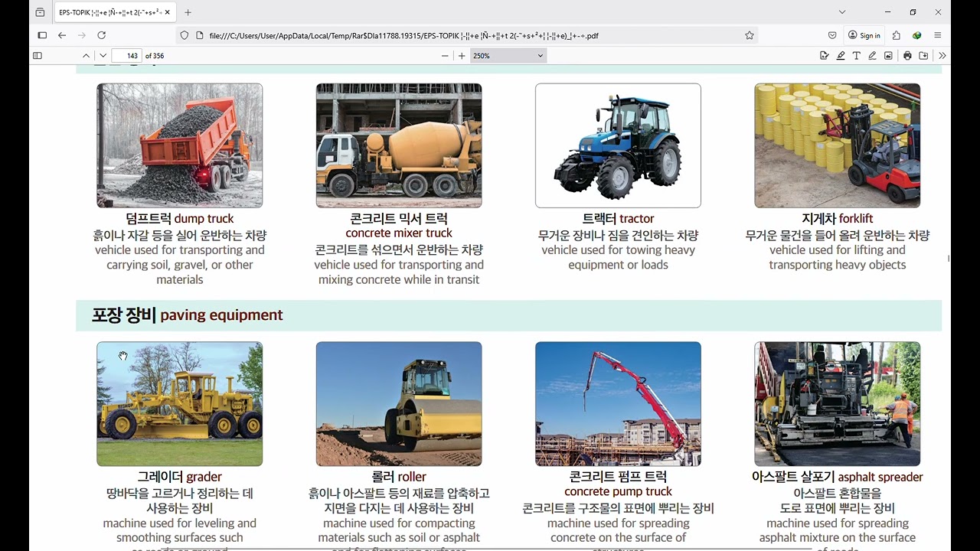Open the download manager extension icon
980x551 pixels.
(x=916, y=35)
